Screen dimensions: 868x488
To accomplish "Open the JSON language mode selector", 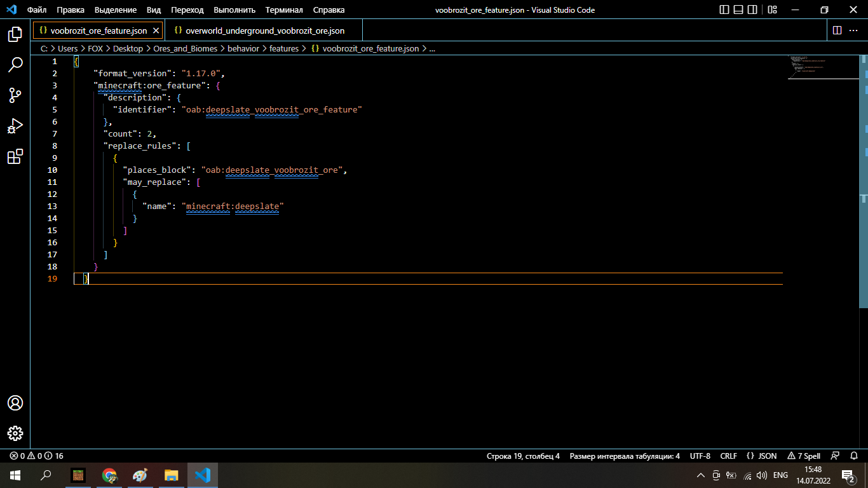I will [761, 456].
